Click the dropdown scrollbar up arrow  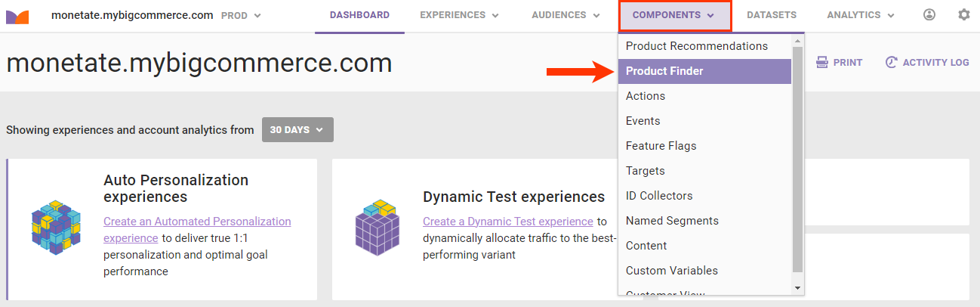click(797, 39)
